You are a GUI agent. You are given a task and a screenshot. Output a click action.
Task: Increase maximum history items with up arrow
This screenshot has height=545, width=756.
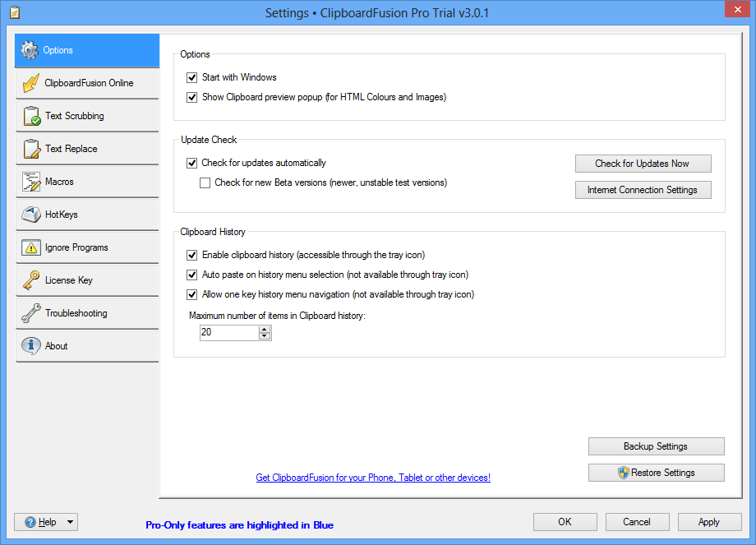click(265, 329)
